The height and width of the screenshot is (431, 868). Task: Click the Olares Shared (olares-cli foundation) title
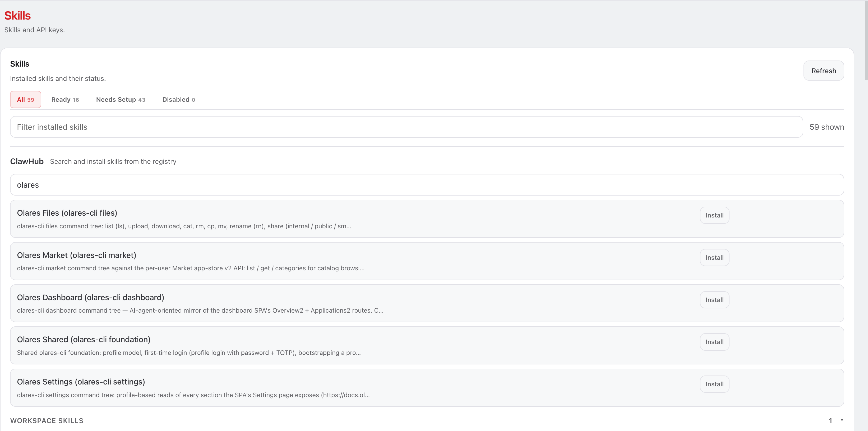[84, 340]
